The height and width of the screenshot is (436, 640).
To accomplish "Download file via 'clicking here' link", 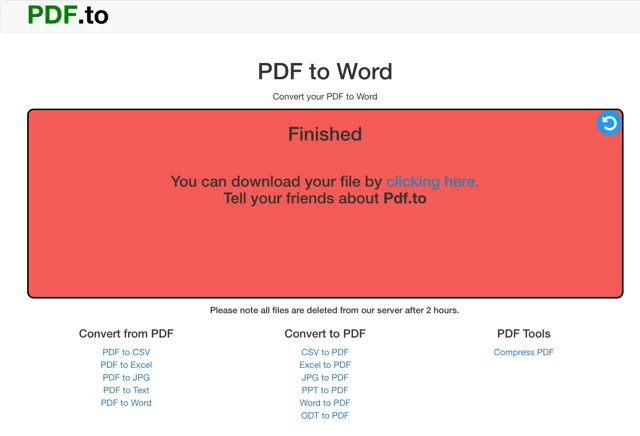I will (x=433, y=181).
